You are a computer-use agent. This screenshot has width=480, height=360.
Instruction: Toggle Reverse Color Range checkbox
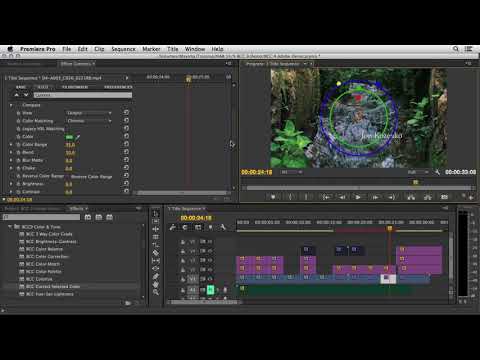(x=68, y=176)
